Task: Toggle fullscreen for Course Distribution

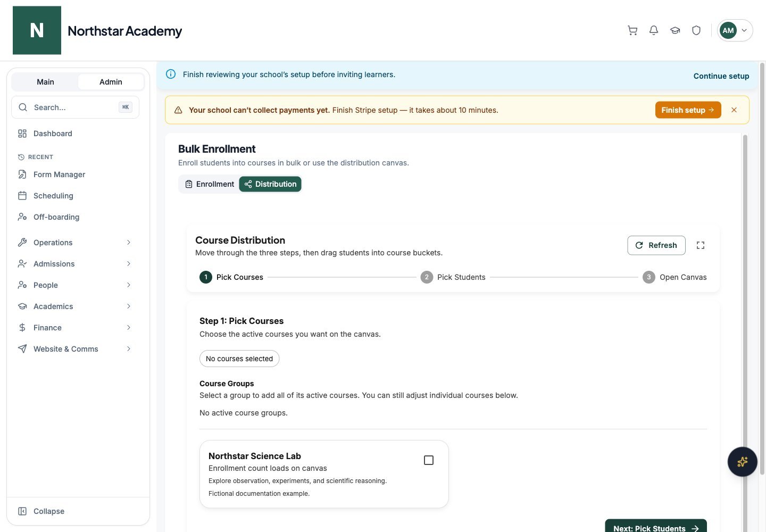Action: pyautogui.click(x=701, y=245)
